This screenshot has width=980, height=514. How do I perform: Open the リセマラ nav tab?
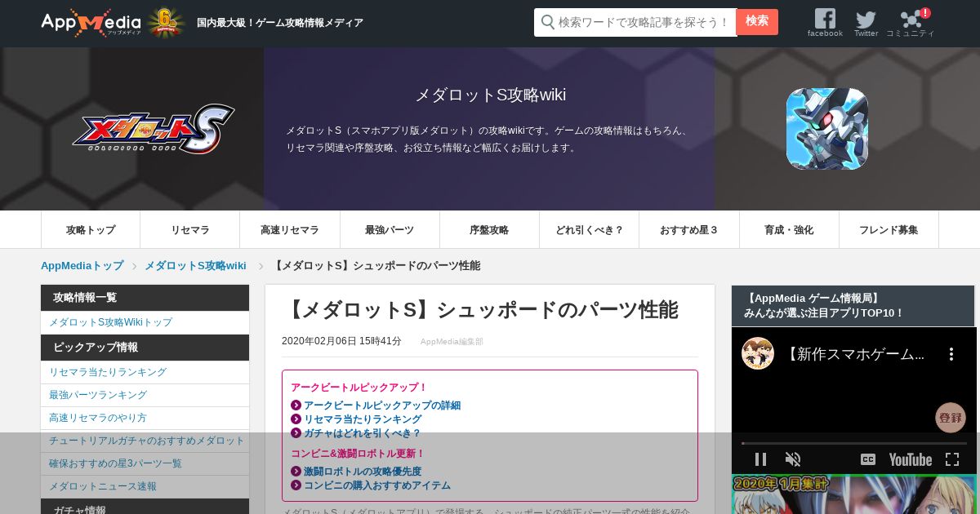tap(190, 229)
